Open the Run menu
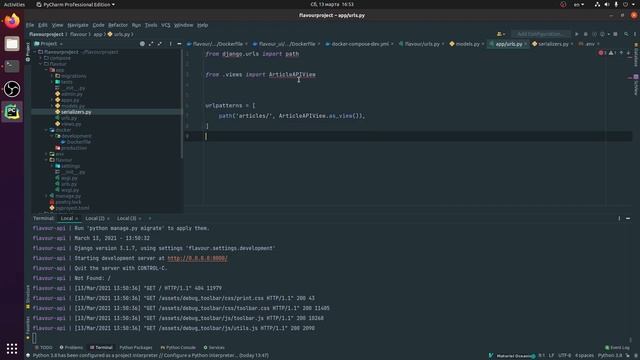Screen dimensions: 640x360 point(136,25)
